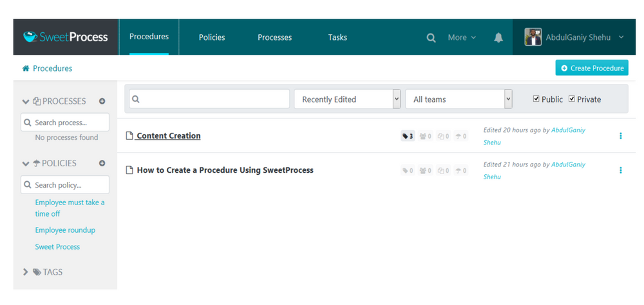The width and height of the screenshot is (644, 305).
Task: Add a new policy with plus icon
Action: pyautogui.click(x=102, y=163)
